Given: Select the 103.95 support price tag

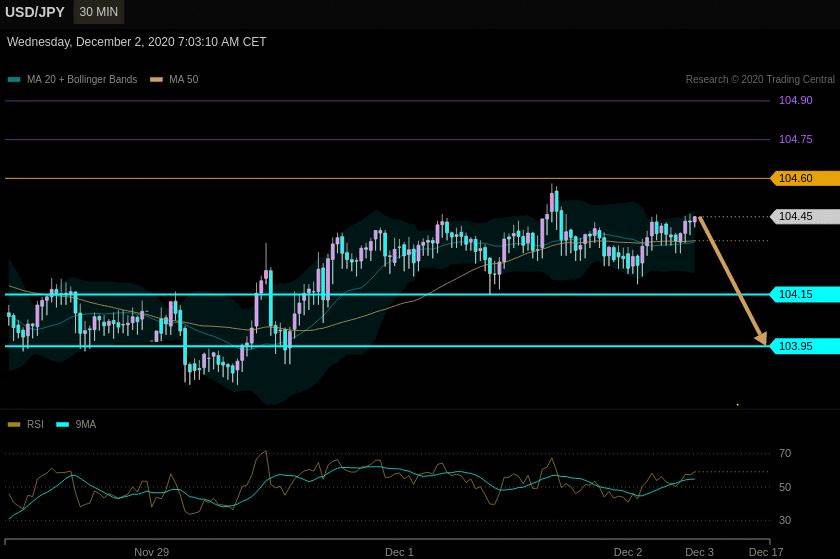Looking at the screenshot, I should tap(805, 346).
